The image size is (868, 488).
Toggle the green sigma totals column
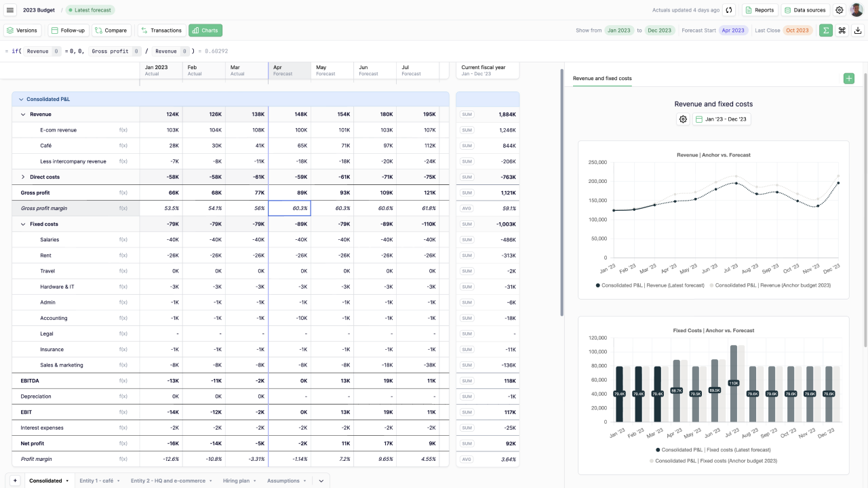(x=826, y=30)
